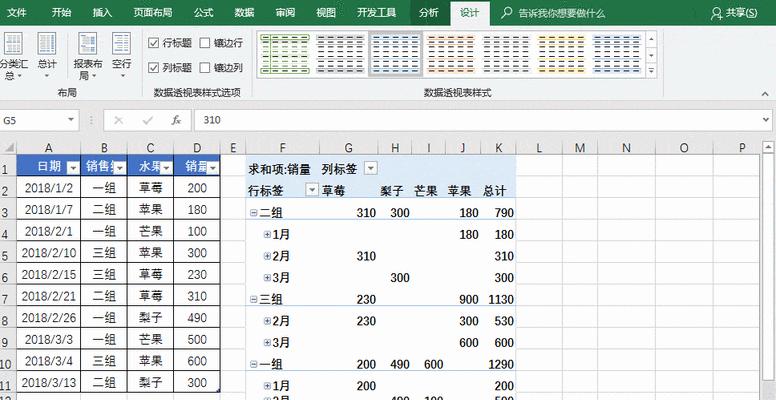776x400 pixels.
Task: Select the cell with 490 in column D
Action: tap(197, 318)
